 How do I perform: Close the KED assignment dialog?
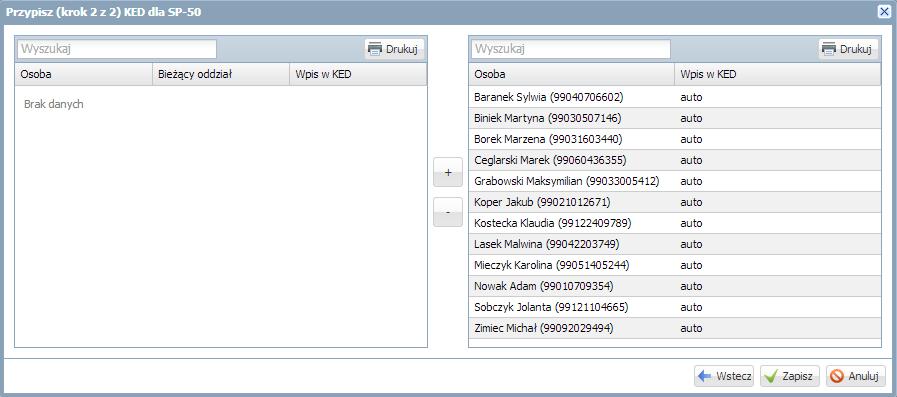[x=884, y=11]
